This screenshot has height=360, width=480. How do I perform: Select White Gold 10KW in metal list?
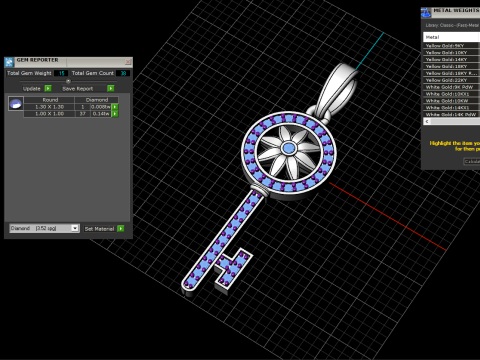click(451, 101)
